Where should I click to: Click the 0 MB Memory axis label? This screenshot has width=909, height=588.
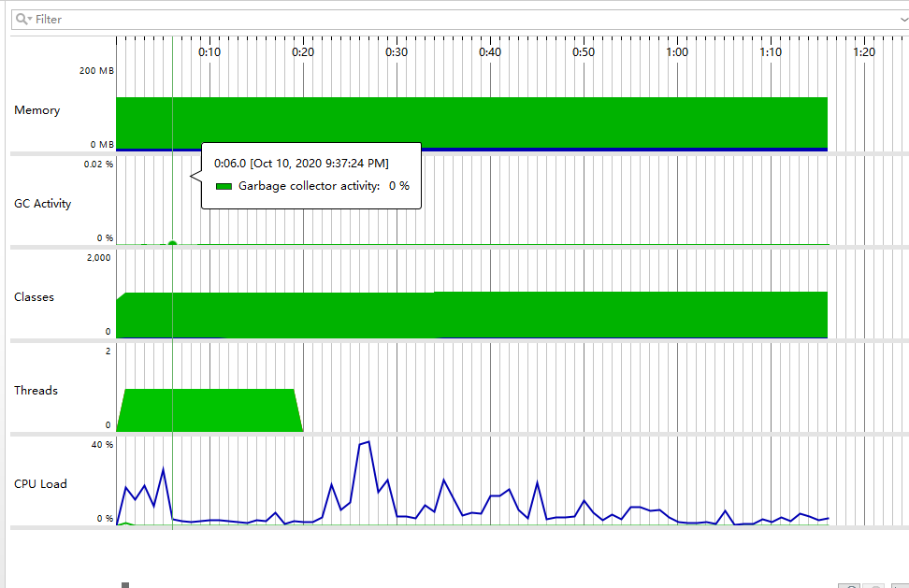(x=102, y=144)
